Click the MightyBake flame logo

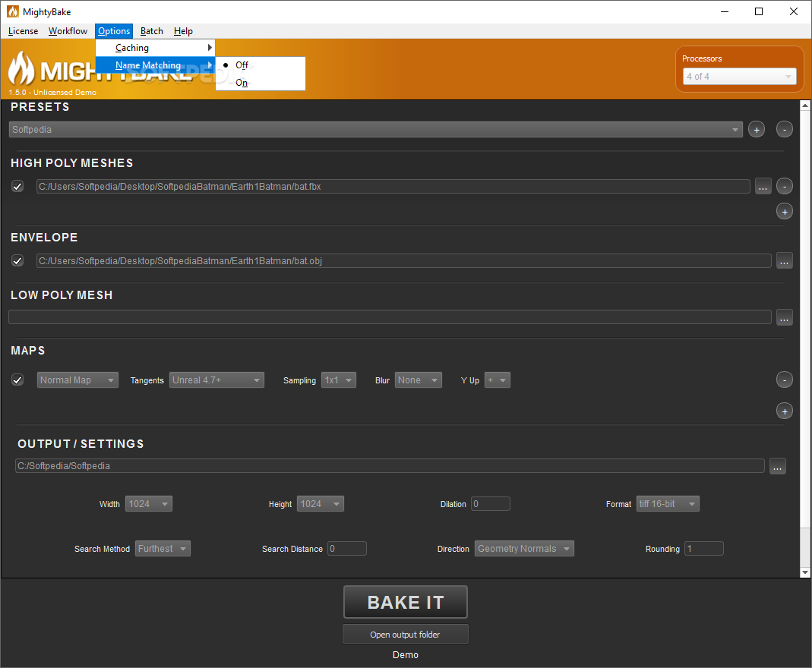pyautogui.click(x=22, y=68)
